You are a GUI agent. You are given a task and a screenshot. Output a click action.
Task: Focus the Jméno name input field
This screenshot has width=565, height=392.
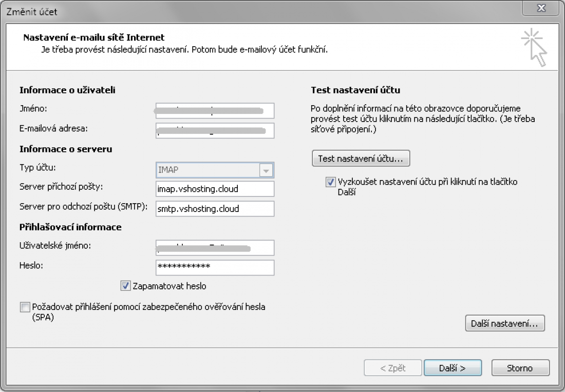[215, 110]
